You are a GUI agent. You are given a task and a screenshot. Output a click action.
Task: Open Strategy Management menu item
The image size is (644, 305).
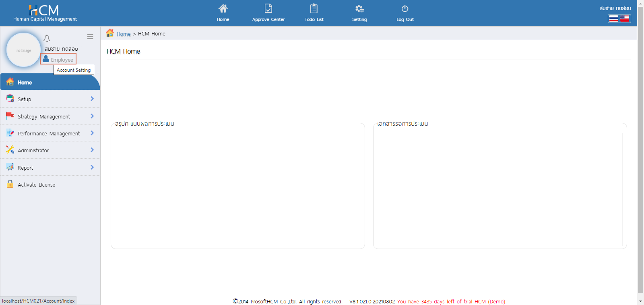point(50,116)
